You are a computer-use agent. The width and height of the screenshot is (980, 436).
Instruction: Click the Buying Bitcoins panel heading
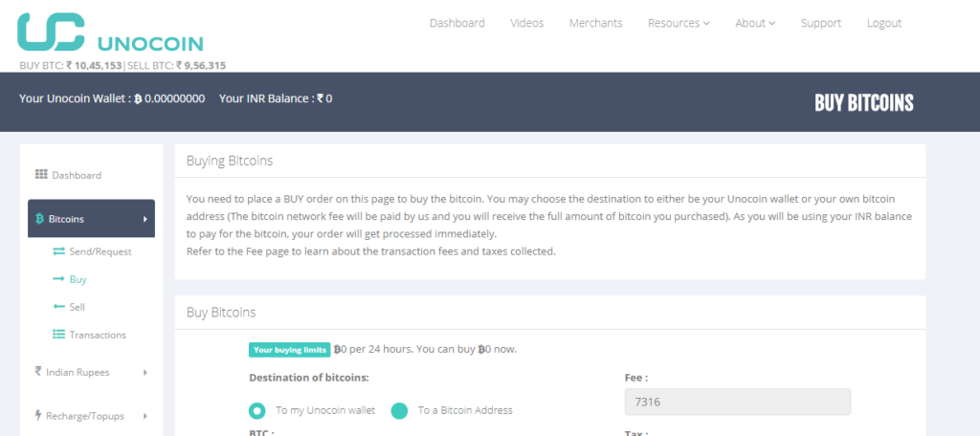230,161
